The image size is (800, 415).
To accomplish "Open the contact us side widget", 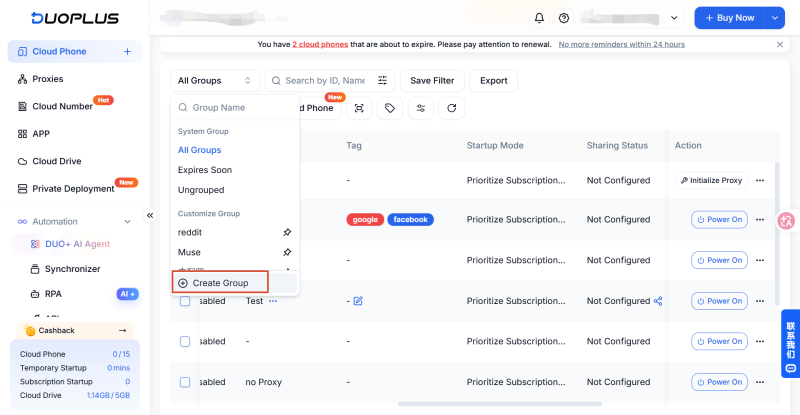I will pyautogui.click(x=790, y=344).
